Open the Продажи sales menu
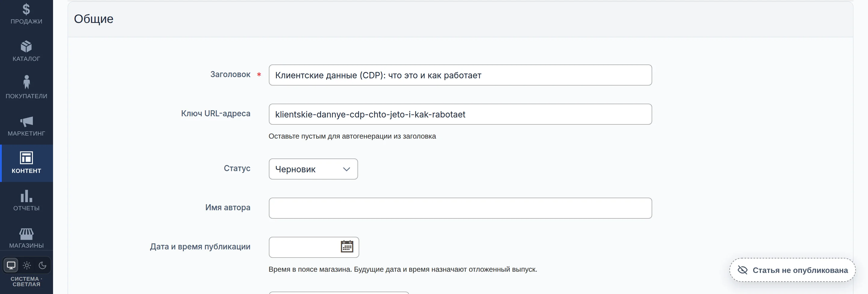868x294 pixels. click(26, 14)
